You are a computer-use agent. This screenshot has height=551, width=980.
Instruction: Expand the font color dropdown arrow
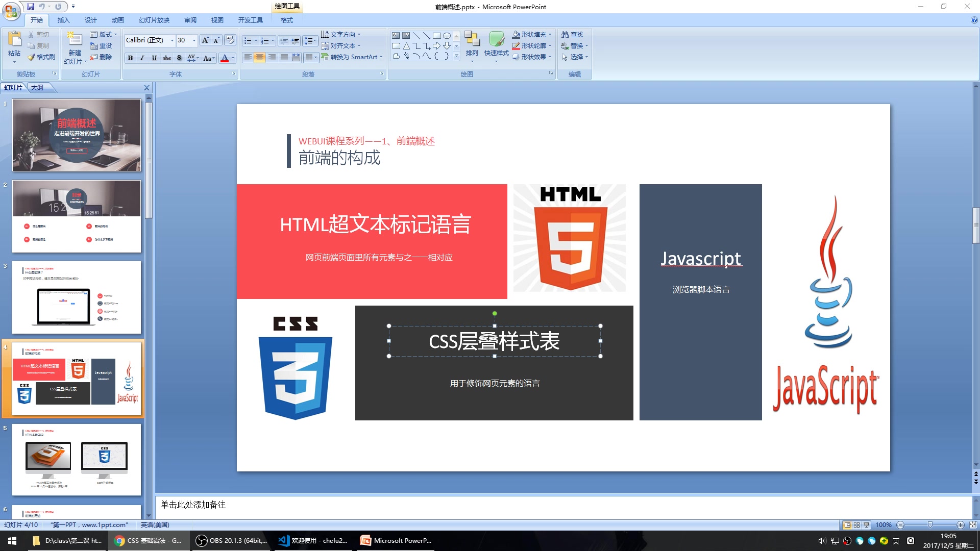pos(233,58)
